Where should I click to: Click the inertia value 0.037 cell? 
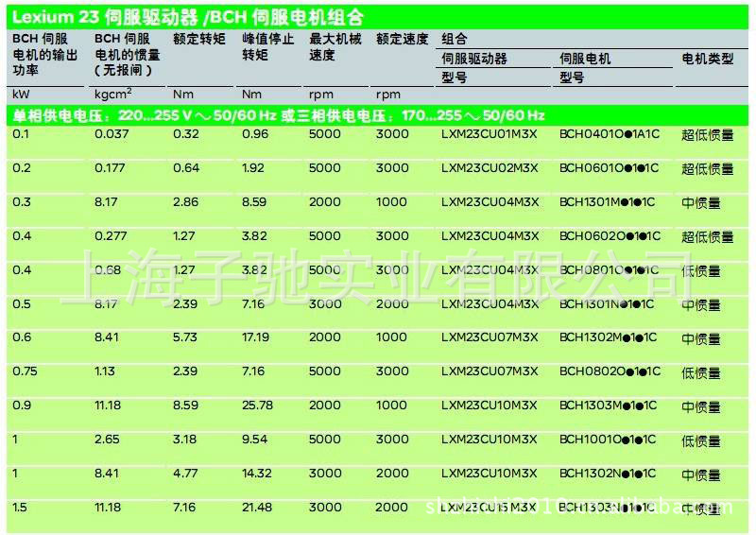pos(112,135)
